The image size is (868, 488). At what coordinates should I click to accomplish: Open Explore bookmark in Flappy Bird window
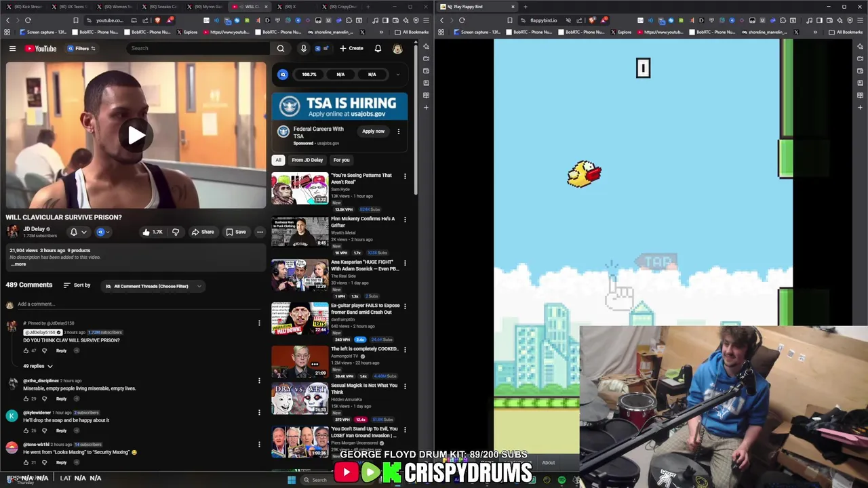620,32
